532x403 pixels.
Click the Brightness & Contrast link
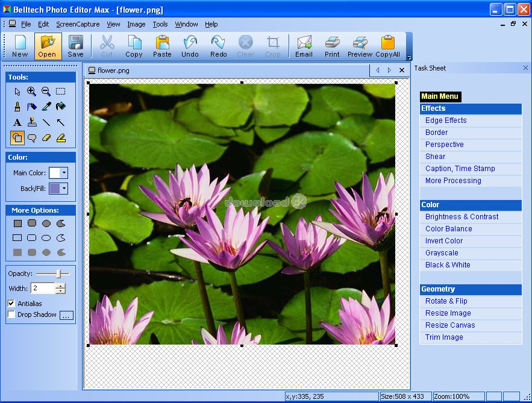tap(462, 217)
